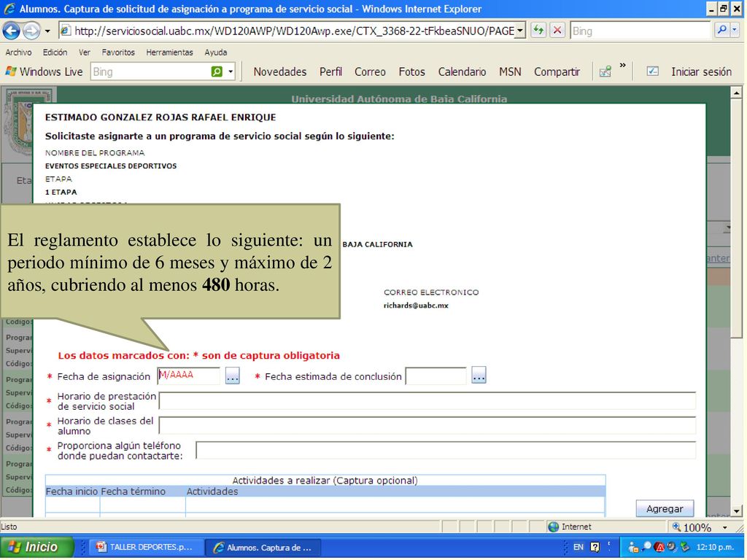747x560 pixels.
Task: Click Horario de clases del alumno field
Action: point(427,425)
